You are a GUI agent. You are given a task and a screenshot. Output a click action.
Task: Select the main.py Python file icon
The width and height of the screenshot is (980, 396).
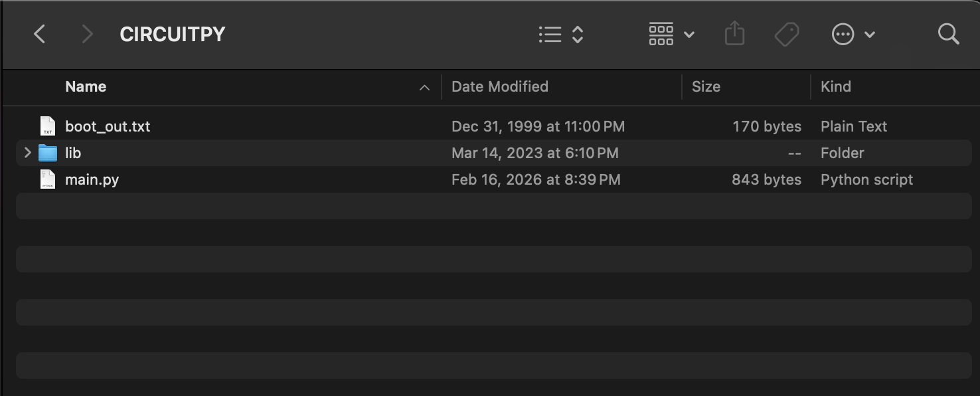(48, 179)
